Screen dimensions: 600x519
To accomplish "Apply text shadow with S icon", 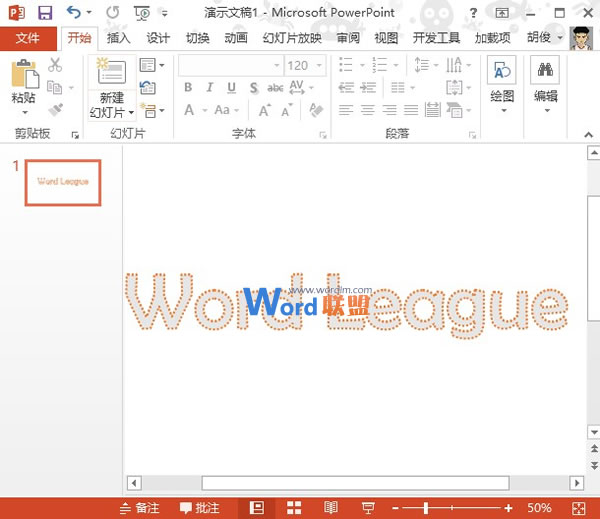I will (253, 88).
